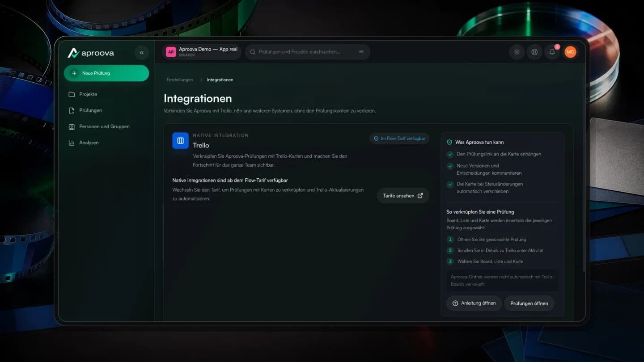Open Prüfungen öffnen
Image resolution: width=644 pixels, height=362 pixels.
529,303
